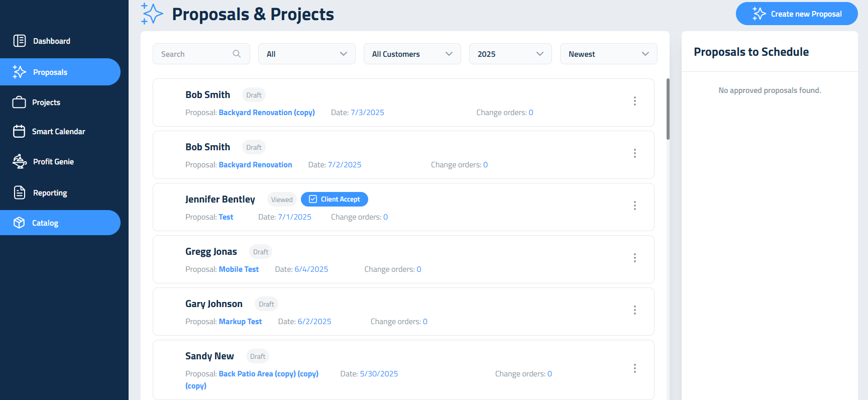Open the Reporting menu item
The width and height of the screenshot is (868, 400).
point(50,193)
